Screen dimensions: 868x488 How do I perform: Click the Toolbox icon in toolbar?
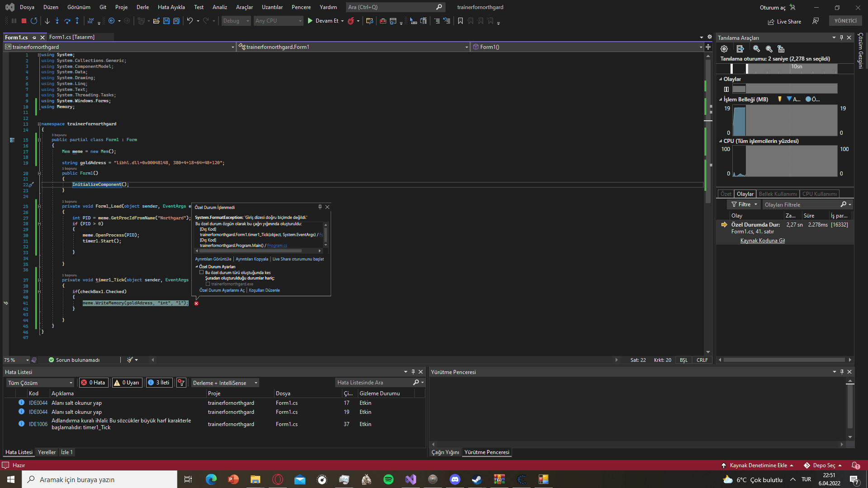coord(383,21)
